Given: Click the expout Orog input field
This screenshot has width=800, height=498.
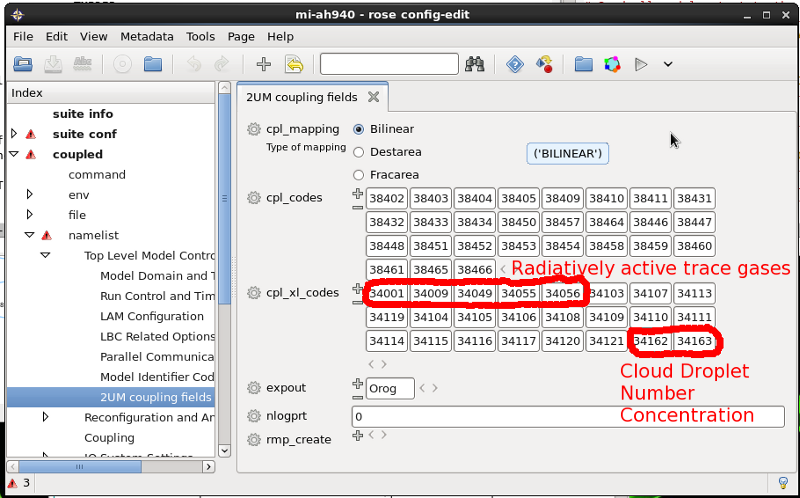Looking at the screenshot, I should [390, 389].
